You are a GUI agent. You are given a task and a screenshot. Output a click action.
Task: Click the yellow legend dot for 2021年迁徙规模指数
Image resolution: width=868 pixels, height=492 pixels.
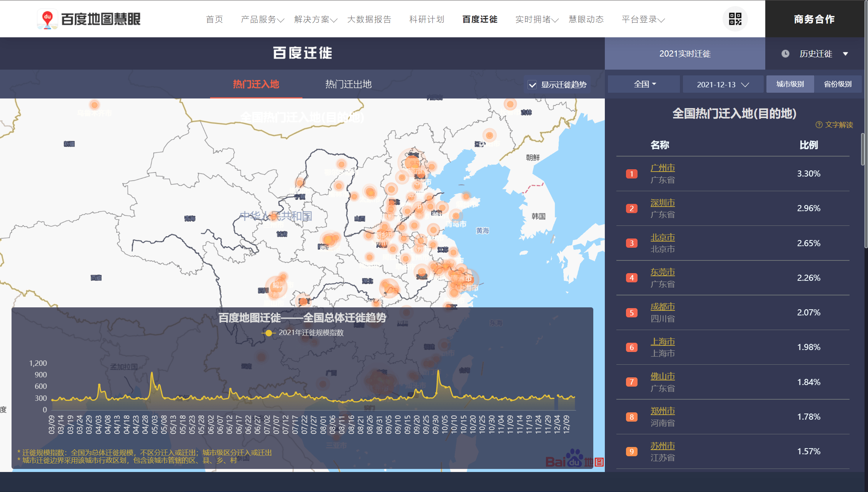pos(269,333)
